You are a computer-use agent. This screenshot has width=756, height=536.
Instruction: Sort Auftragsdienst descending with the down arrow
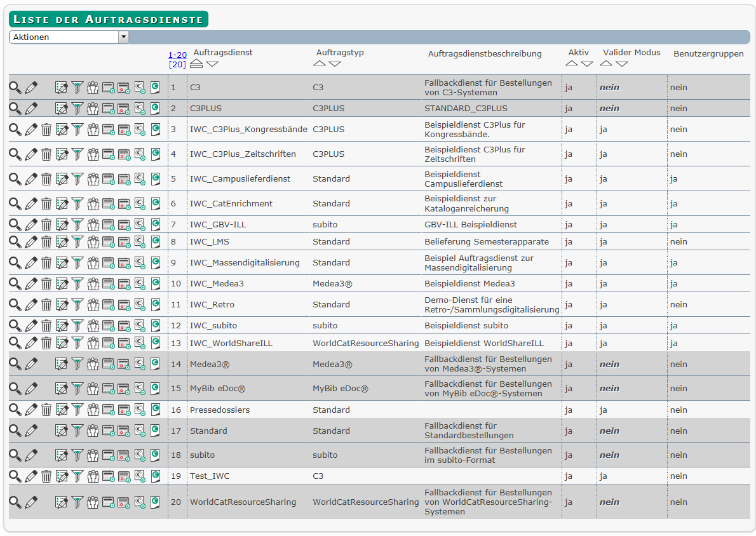pyautogui.click(x=212, y=64)
